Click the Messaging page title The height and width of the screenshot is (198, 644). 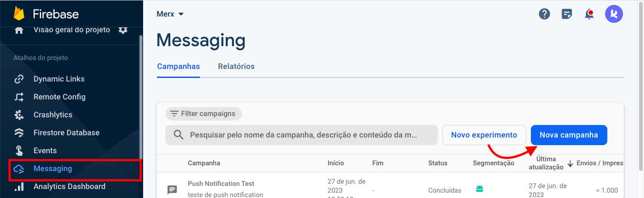(201, 40)
